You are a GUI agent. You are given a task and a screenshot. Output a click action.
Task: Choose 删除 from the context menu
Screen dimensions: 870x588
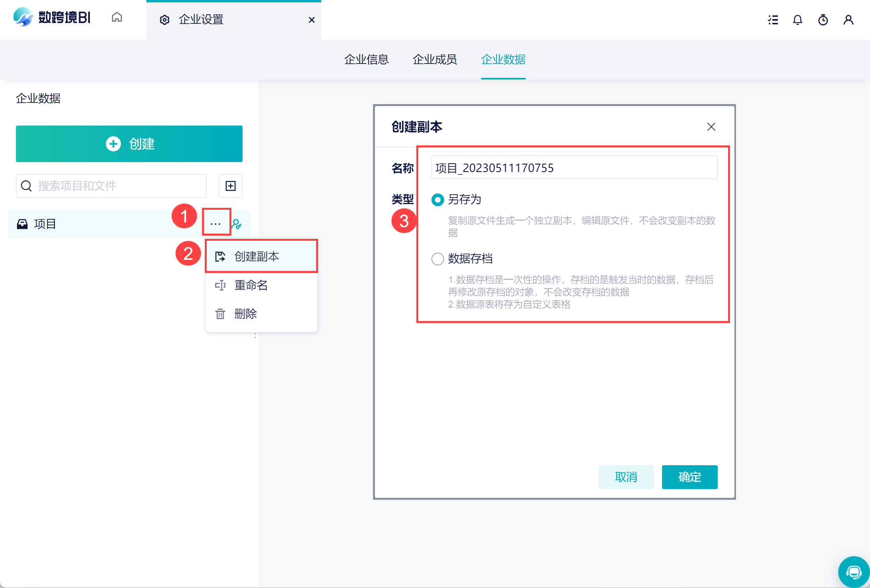(246, 314)
